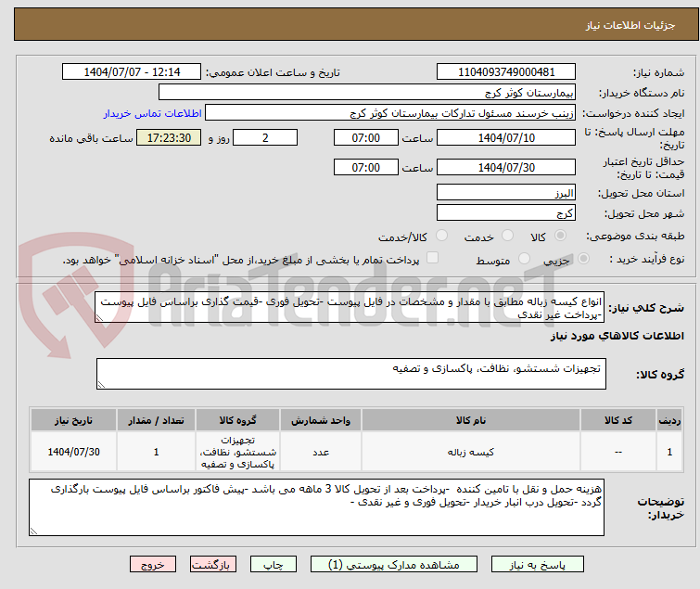The width and height of the screenshot is (700, 589).
Task: Click the کیسه زباله item name cell
Action: click(471, 452)
